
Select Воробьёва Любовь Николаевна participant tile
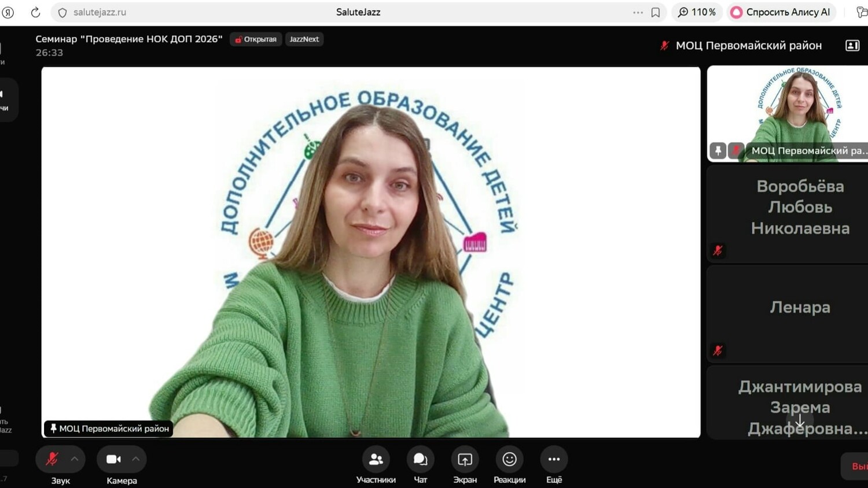pyautogui.click(x=800, y=208)
